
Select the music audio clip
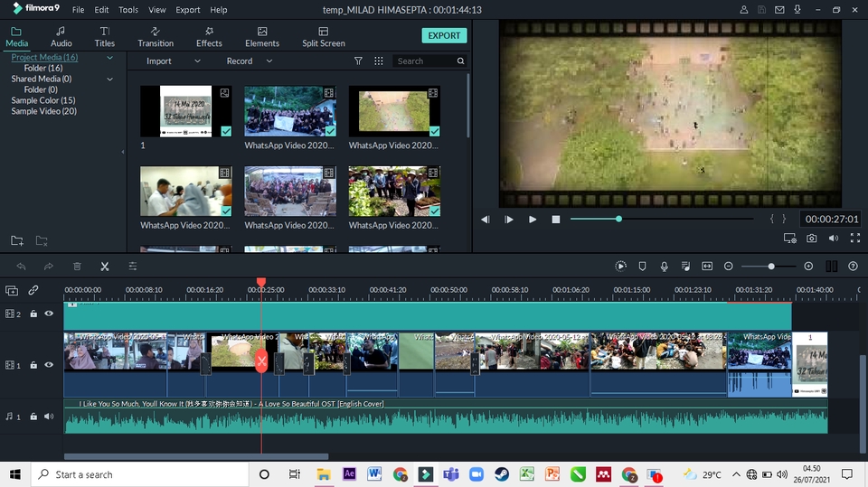point(446,417)
